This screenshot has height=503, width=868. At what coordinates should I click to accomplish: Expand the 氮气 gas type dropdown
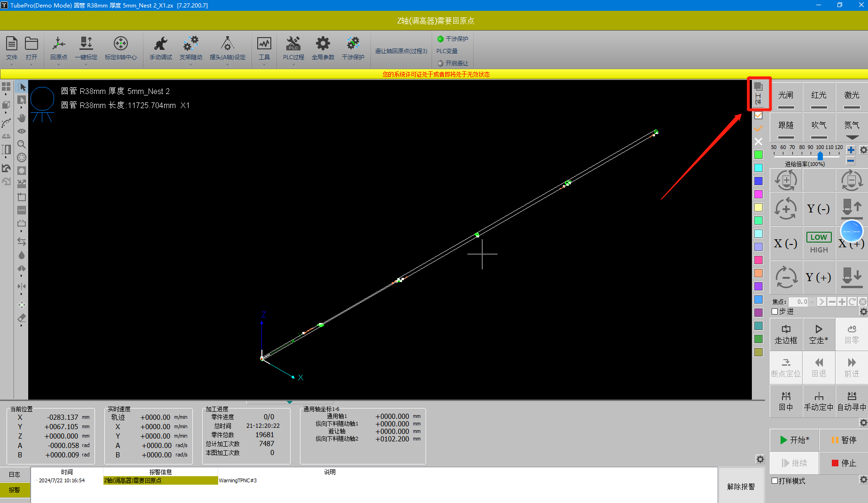click(852, 138)
